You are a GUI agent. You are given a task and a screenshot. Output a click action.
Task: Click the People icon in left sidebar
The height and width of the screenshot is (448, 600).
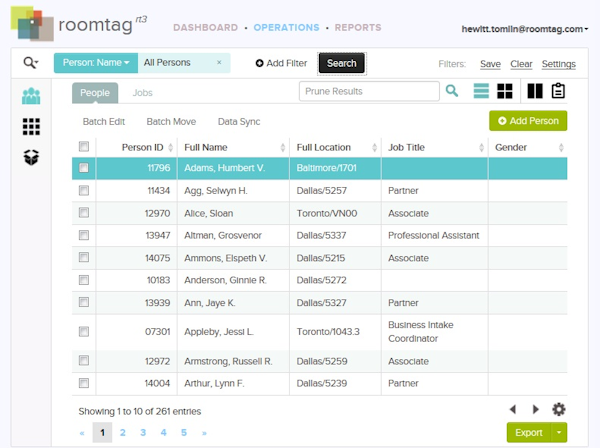tap(31, 97)
